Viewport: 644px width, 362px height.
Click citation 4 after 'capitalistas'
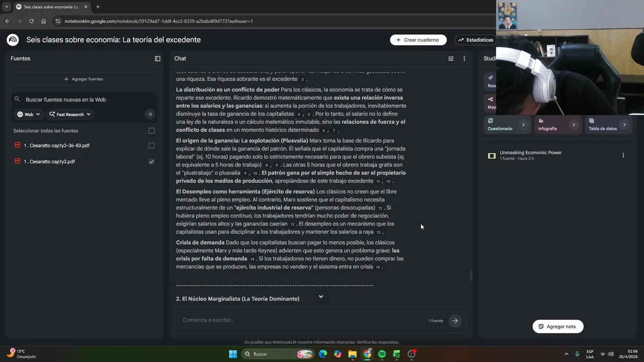coord(299,115)
